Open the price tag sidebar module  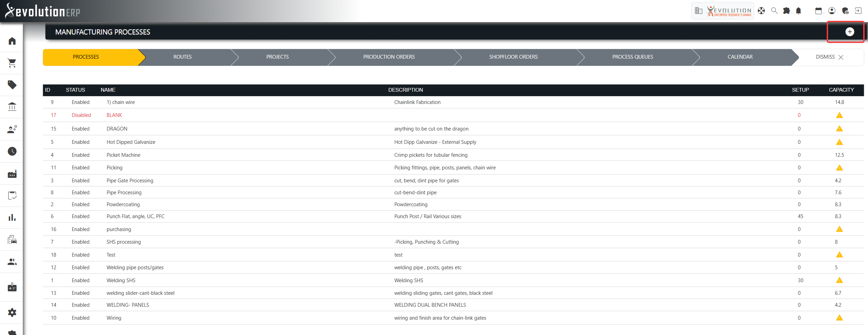(x=12, y=85)
